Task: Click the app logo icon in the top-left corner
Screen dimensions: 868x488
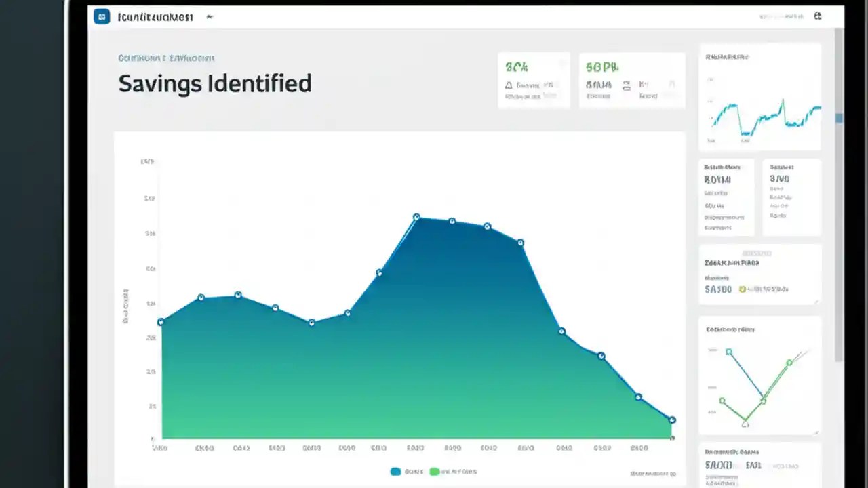Action: 102,16
